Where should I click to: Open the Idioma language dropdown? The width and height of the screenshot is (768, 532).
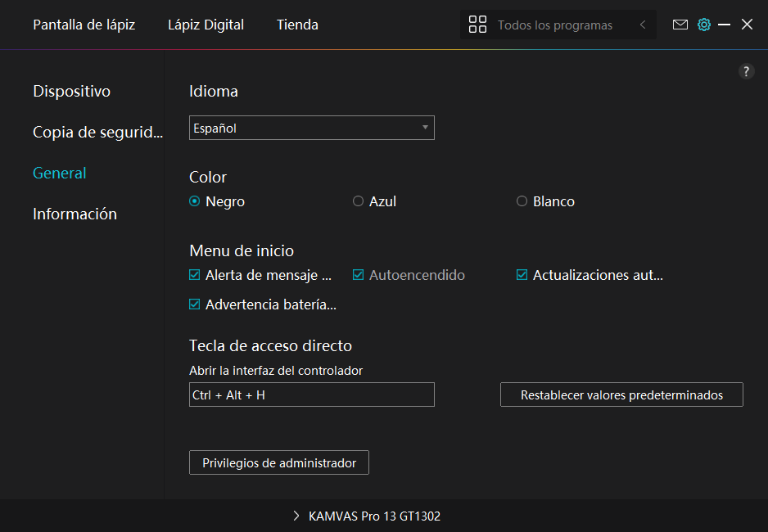click(x=311, y=128)
